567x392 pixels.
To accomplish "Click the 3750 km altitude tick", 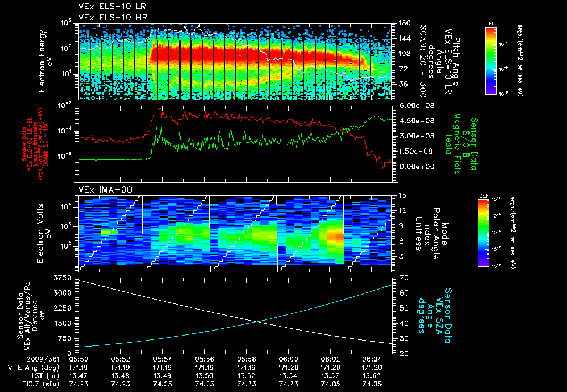I will pos(62,278).
